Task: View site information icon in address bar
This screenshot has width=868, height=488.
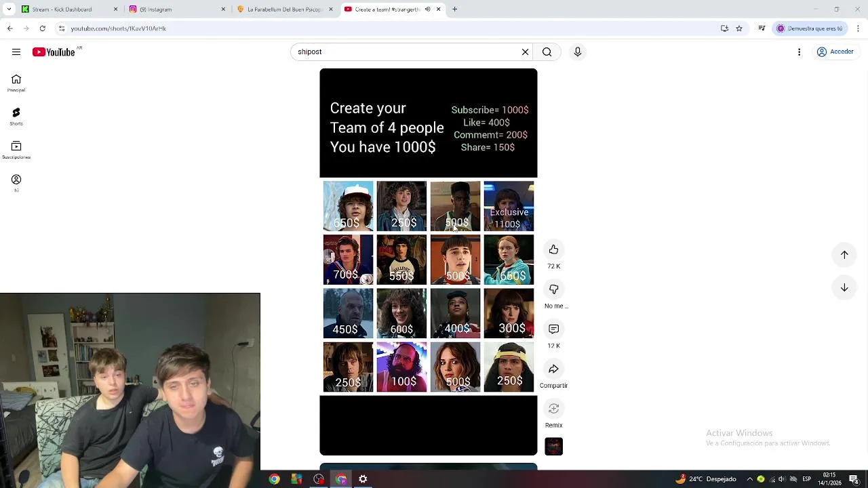Action: pyautogui.click(x=62, y=28)
